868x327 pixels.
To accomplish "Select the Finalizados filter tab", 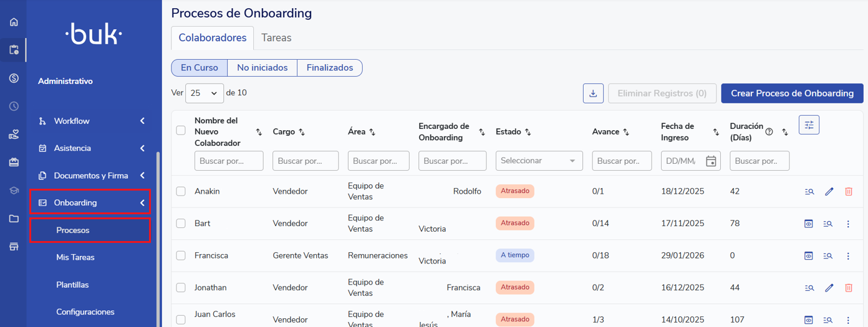I will click(x=329, y=68).
